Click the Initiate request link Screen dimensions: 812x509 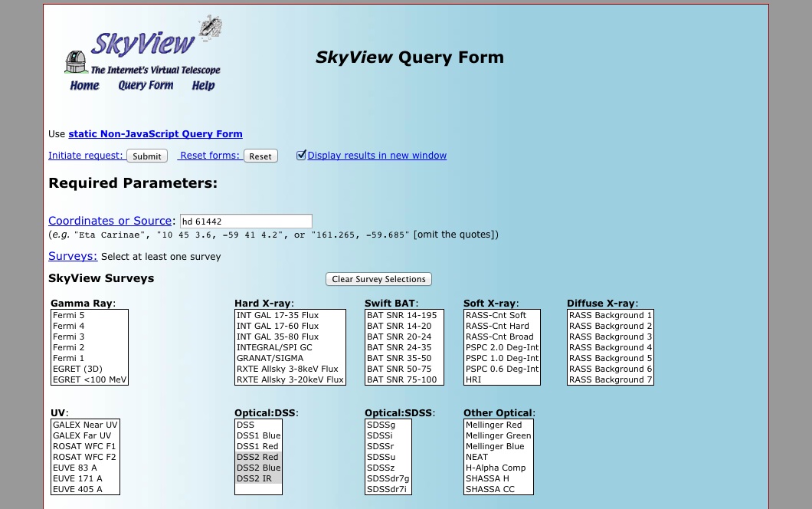86,156
